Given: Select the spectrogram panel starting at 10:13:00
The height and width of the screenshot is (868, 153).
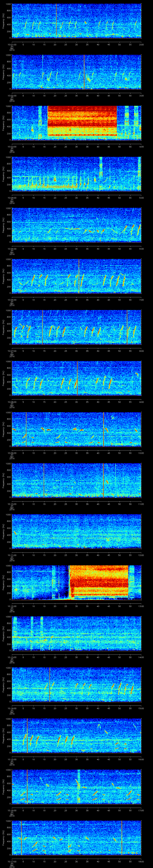Looking at the screenshot, I should tap(76, 633).
